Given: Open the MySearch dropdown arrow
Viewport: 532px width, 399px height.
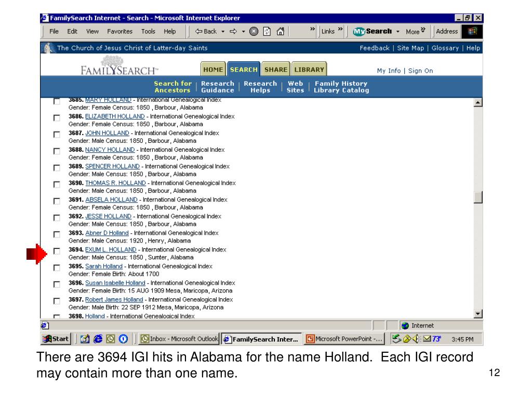Looking at the screenshot, I should click(x=398, y=32).
